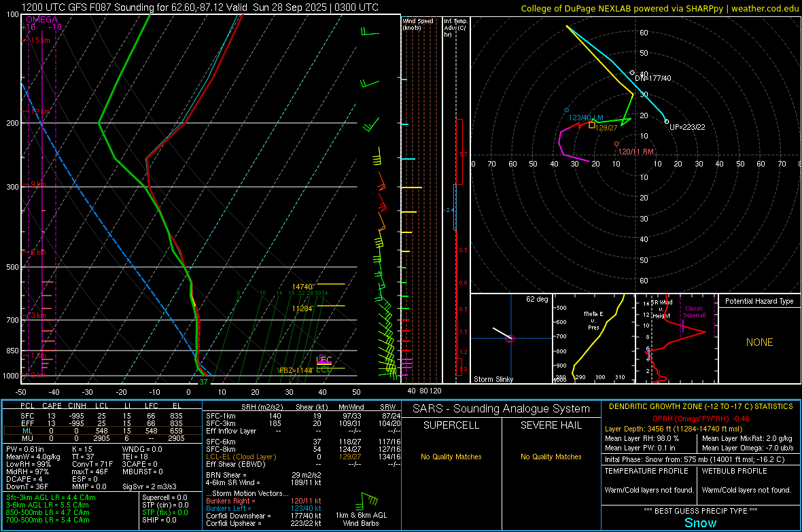Click the Bunkers Left = 123/40 kt line

click(x=264, y=508)
